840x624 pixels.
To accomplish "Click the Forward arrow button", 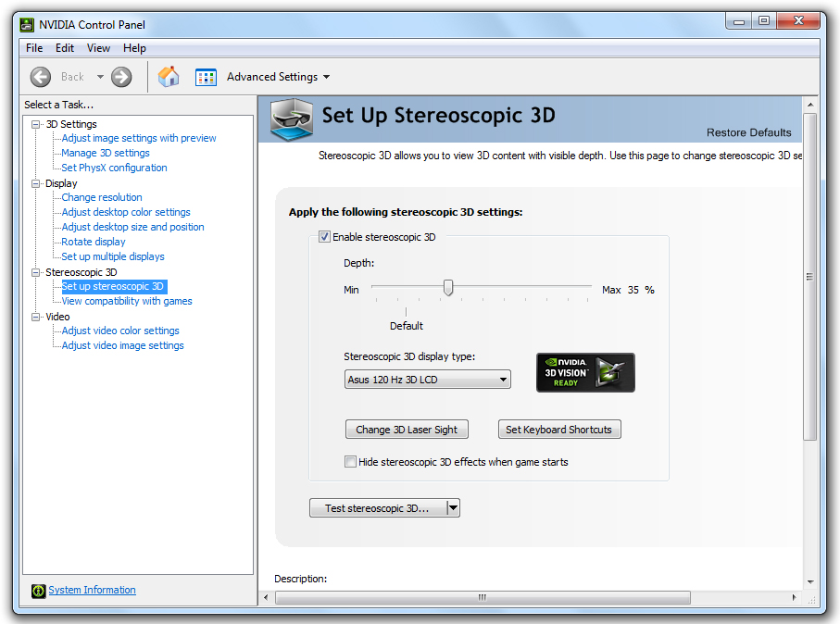I will click(x=121, y=77).
